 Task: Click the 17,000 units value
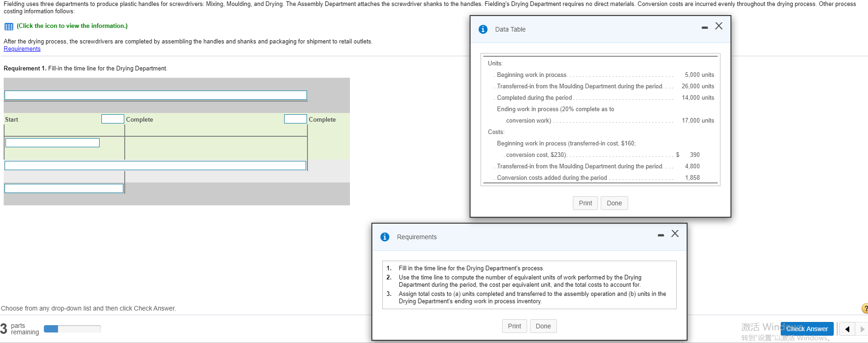(698, 121)
